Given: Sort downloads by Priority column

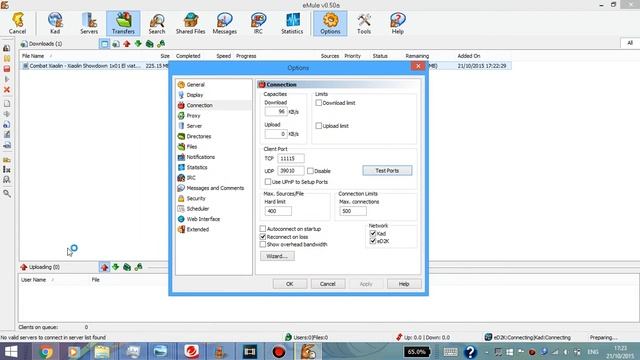Looking at the screenshot, I should coord(353,56).
